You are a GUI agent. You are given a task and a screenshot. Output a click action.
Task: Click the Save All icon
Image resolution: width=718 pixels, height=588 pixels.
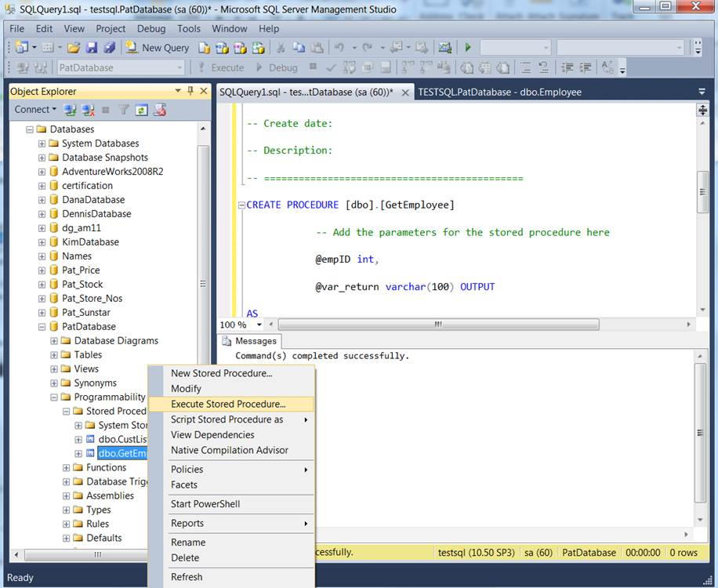point(109,47)
